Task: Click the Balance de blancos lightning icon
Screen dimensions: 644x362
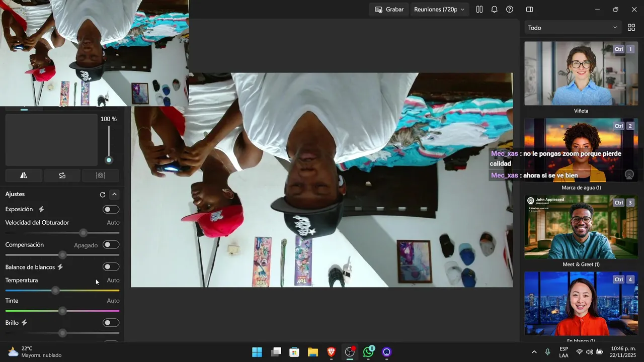Action: 60,267
